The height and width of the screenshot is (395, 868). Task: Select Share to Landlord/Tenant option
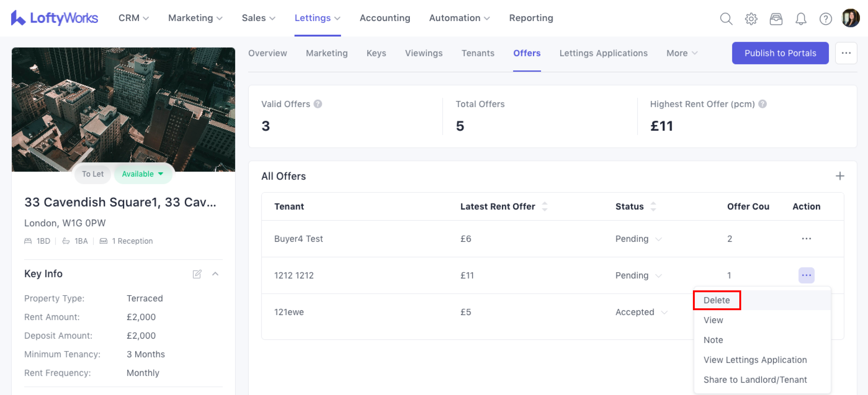755,380
